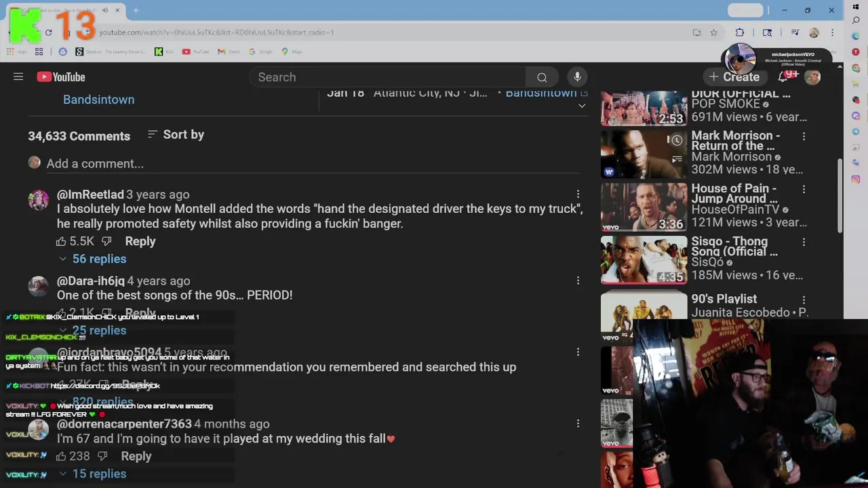Open a new browser tab

136,10
